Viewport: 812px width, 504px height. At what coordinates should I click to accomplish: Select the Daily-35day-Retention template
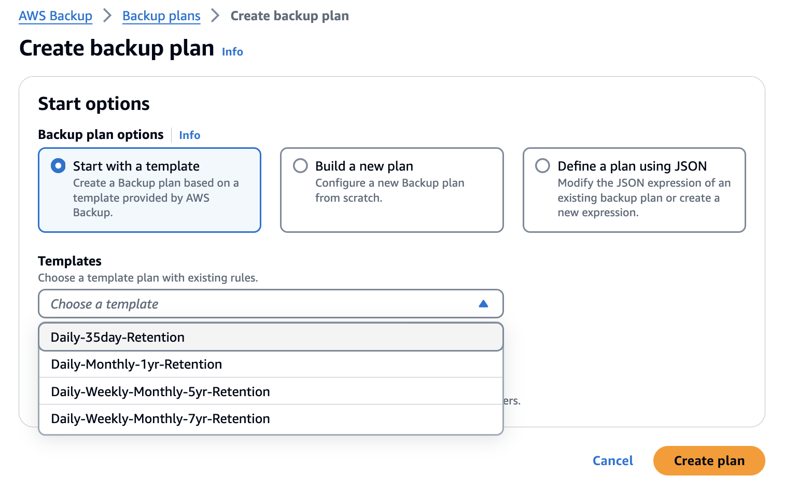click(117, 337)
